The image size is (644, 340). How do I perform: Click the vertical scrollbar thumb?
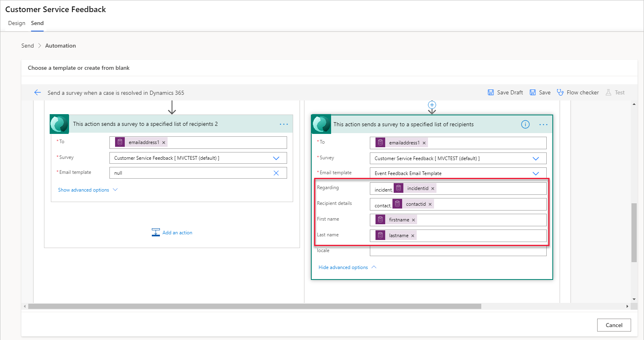[634, 233]
